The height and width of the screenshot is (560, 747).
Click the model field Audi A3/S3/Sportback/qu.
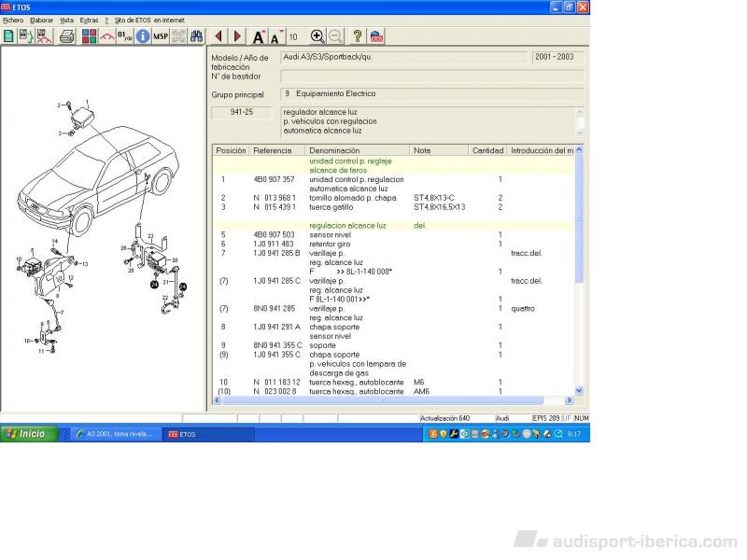(x=404, y=57)
